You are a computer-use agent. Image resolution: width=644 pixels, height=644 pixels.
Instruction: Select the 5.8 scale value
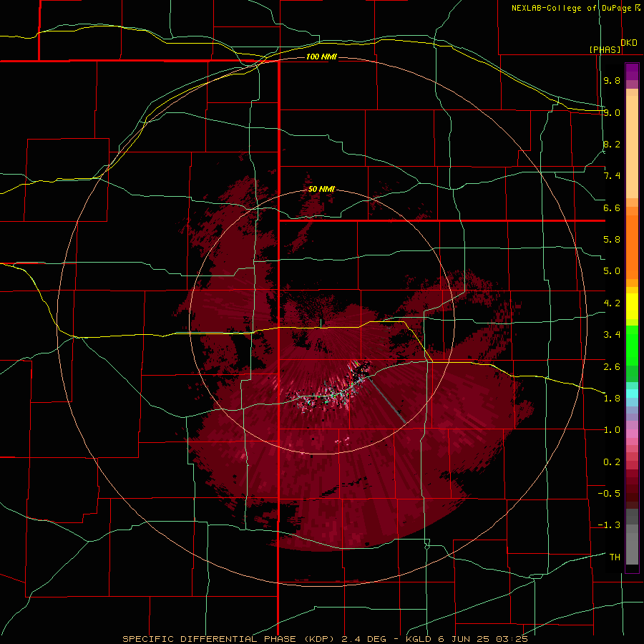click(612, 240)
